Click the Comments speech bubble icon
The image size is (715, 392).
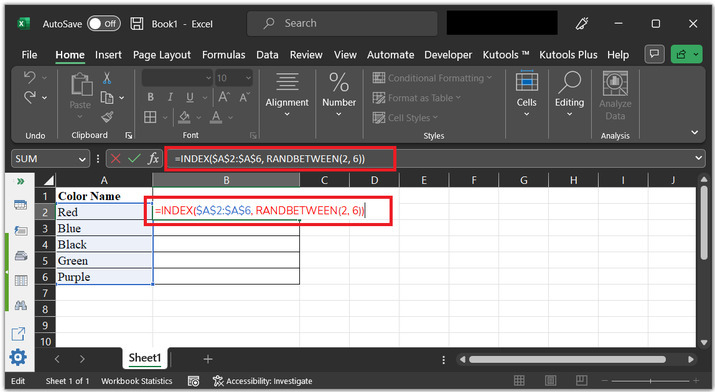[x=654, y=54]
